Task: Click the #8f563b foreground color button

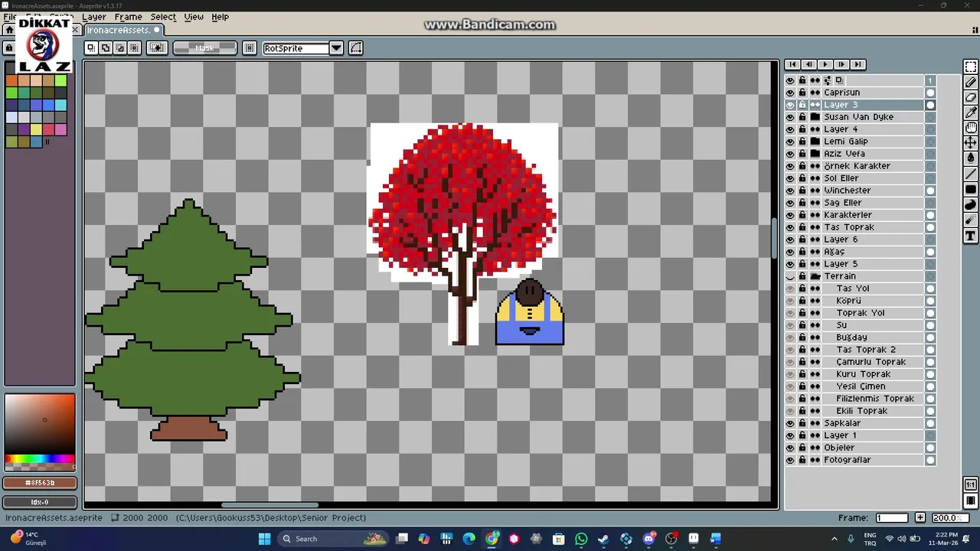Action: click(x=40, y=483)
